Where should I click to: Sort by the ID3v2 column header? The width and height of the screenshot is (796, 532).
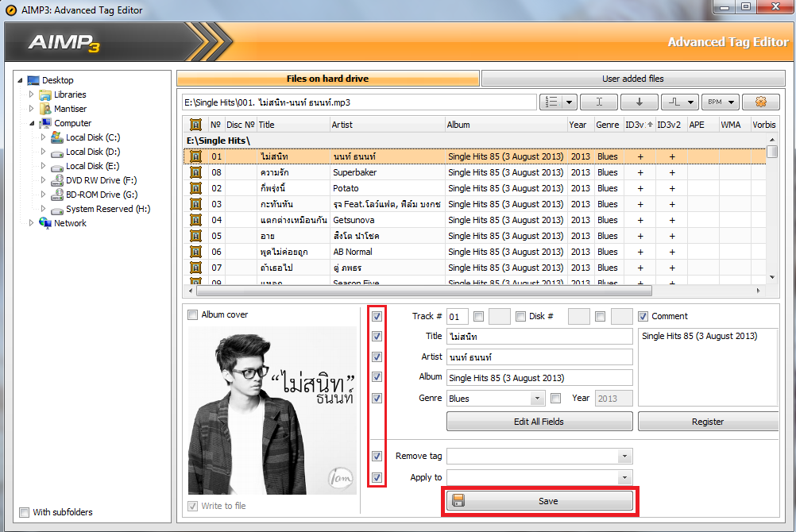pyautogui.click(x=670, y=125)
